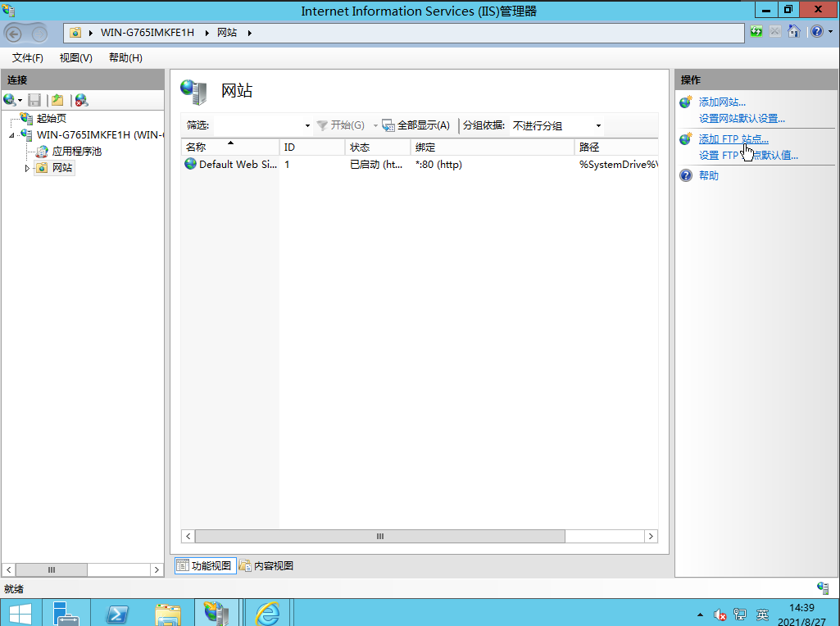Click the 帮助 link in Actions pane

click(708, 175)
